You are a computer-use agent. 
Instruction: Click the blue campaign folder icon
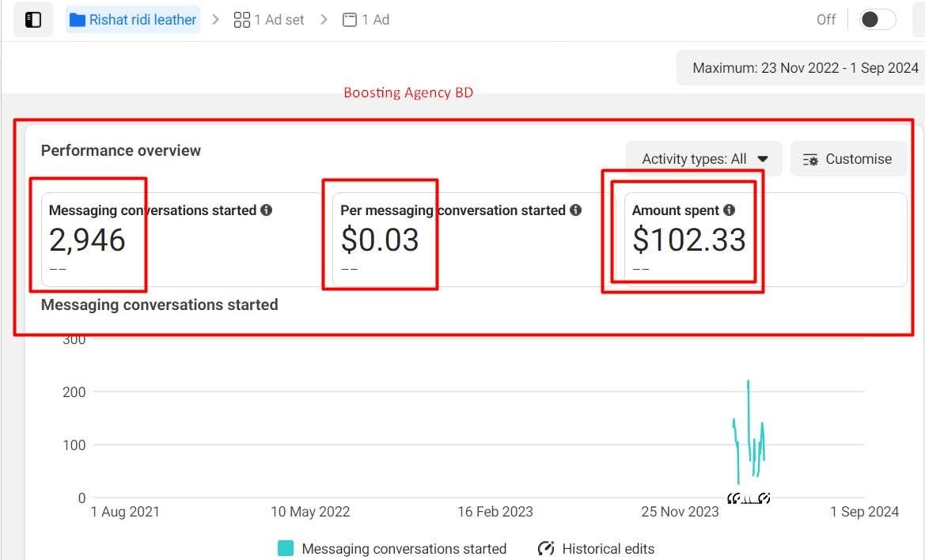[x=78, y=20]
